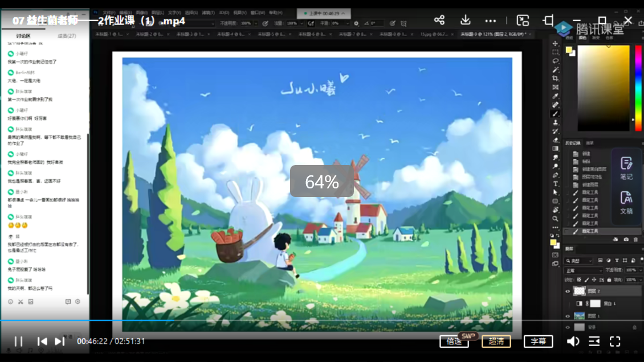Select the History Brush tool
This screenshot has height=362, width=644.
tap(555, 131)
